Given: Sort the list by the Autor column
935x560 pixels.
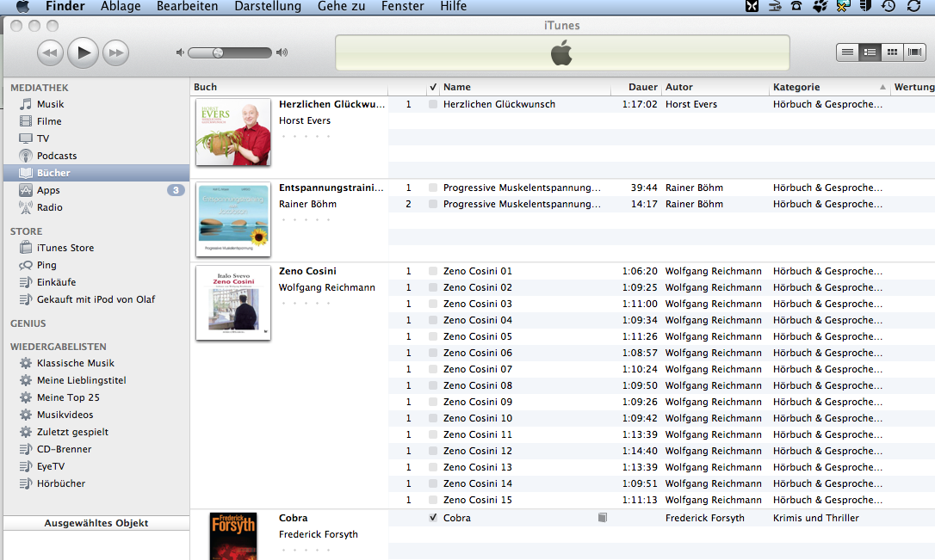Looking at the screenshot, I should (x=715, y=87).
